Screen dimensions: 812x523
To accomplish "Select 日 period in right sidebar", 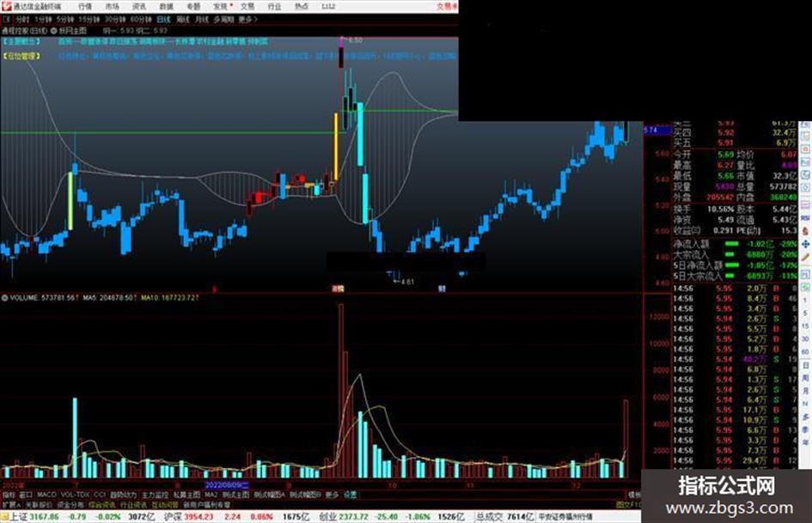I will click(805, 365).
